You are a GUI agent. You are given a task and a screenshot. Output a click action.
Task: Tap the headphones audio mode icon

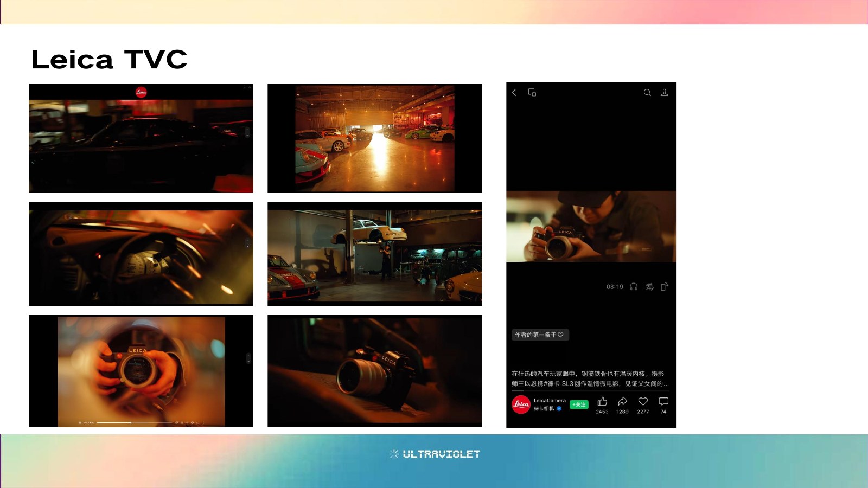click(634, 287)
